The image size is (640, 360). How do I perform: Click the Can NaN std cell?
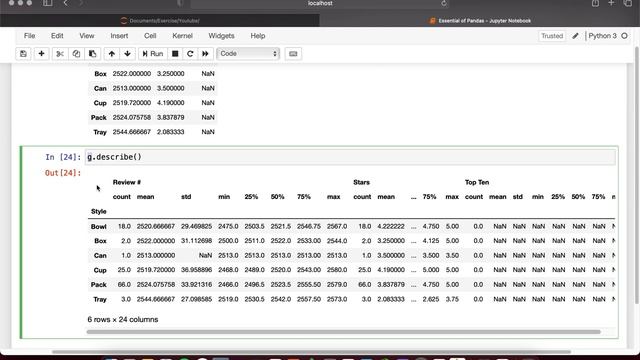click(205, 256)
